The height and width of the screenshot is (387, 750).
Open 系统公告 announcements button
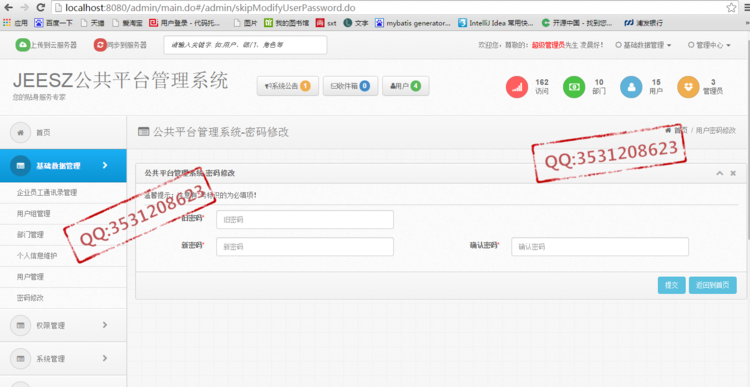[287, 86]
